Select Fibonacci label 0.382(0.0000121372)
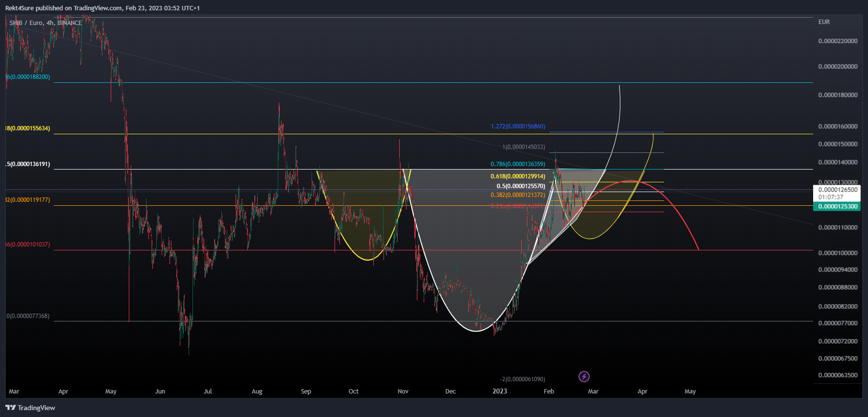Viewport: 868px width, 417px height. coord(518,195)
